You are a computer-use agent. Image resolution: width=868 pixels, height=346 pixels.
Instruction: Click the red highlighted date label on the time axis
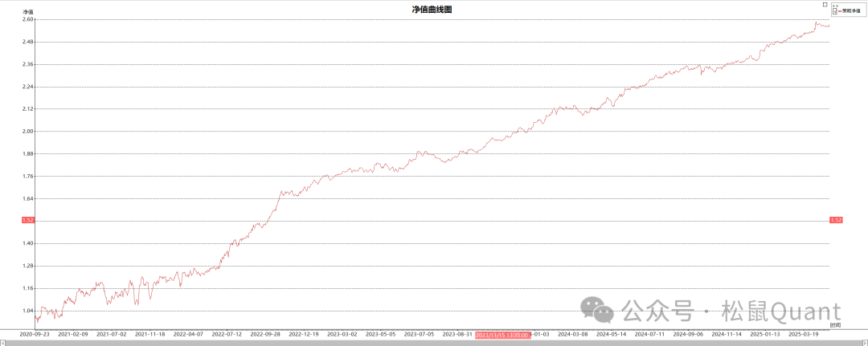tap(502, 334)
